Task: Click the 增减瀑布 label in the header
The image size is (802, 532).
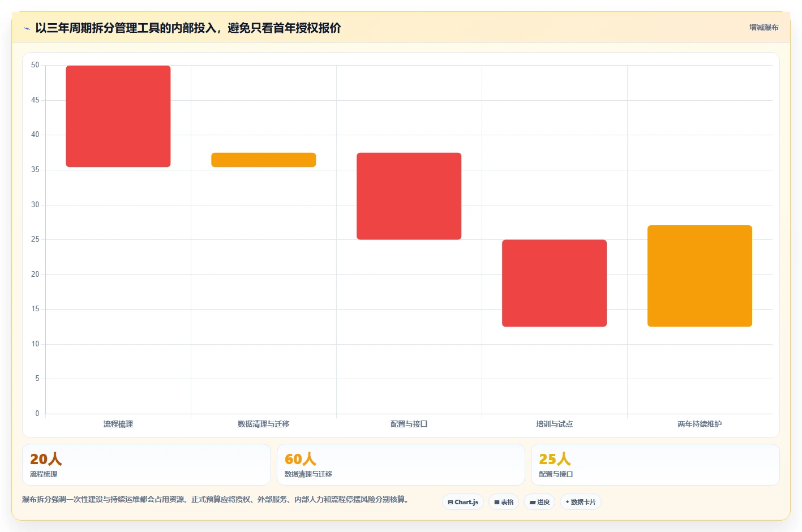Action: 764,27
